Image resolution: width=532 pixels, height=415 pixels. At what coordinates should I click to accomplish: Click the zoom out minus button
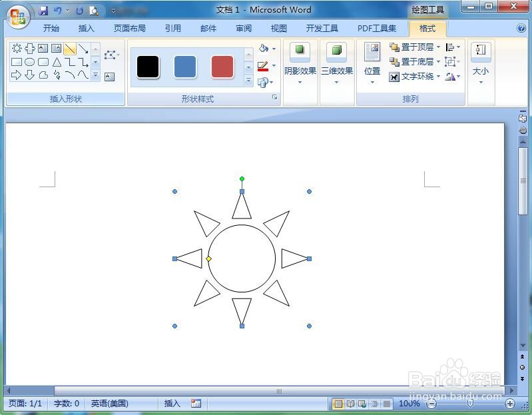click(431, 404)
